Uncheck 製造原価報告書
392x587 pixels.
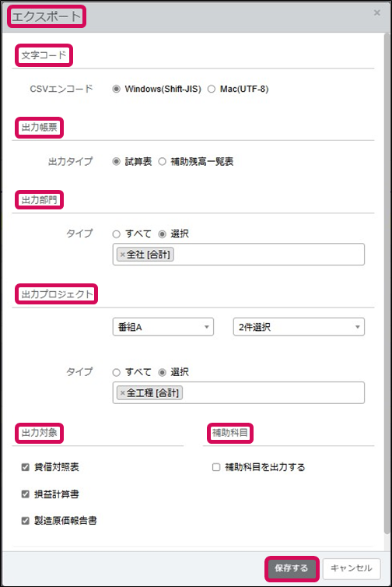pyautogui.click(x=26, y=521)
